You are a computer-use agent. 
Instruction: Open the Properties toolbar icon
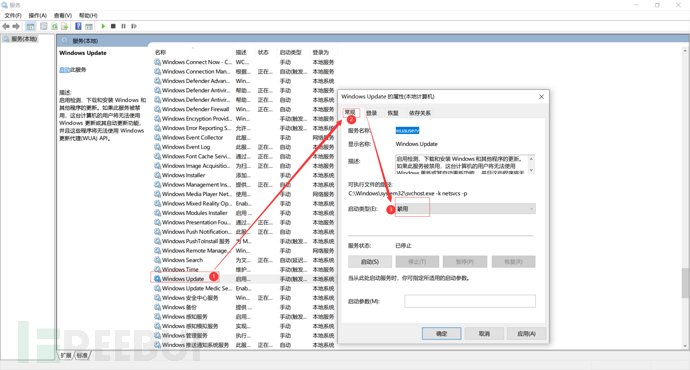point(44,26)
